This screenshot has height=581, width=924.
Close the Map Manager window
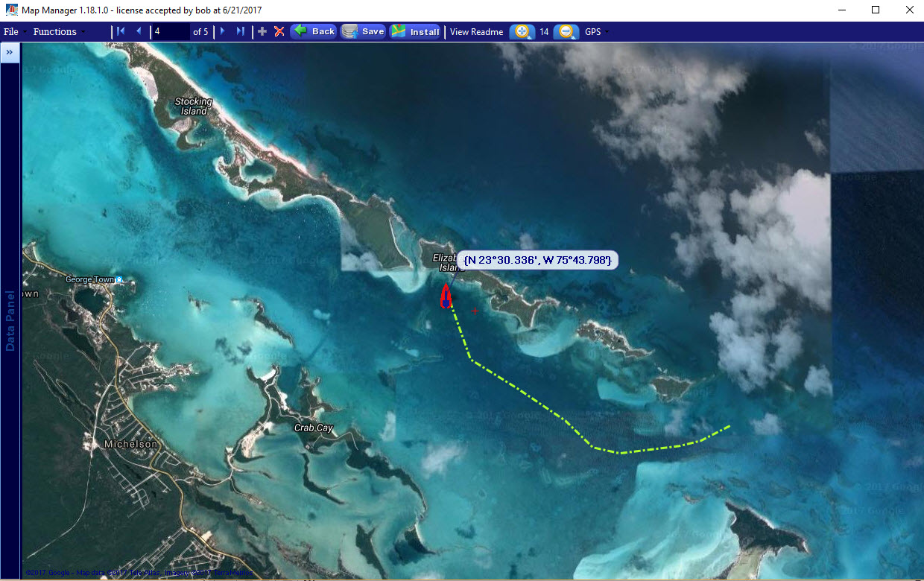coord(909,10)
